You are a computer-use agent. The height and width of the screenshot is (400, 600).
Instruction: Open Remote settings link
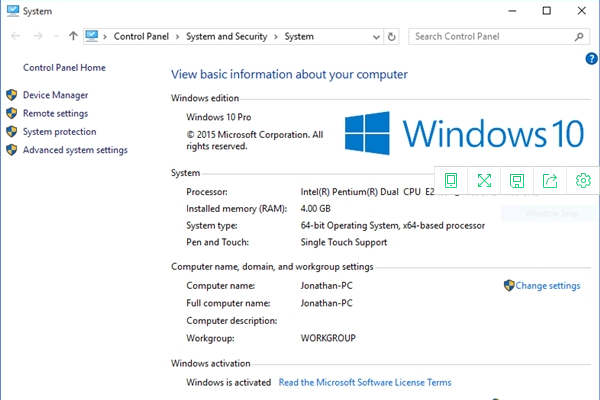(x=55, y=113)
